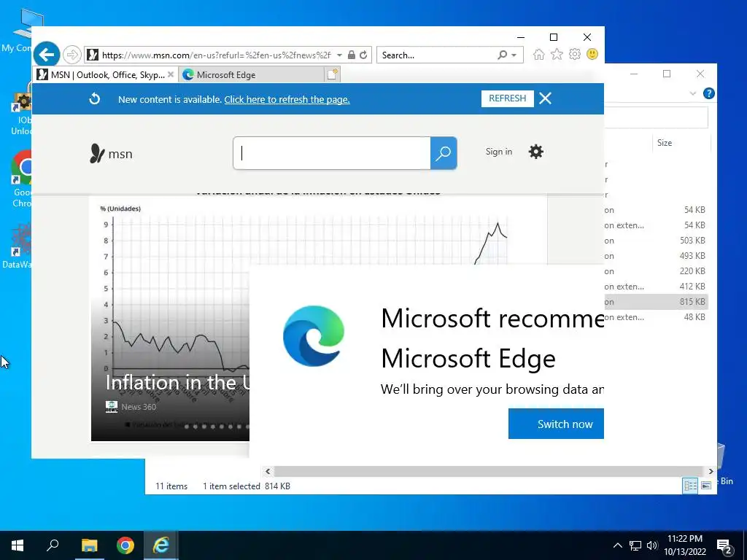
Task: Open the Inflation news story headline
Action: click(x=177, y=383)
